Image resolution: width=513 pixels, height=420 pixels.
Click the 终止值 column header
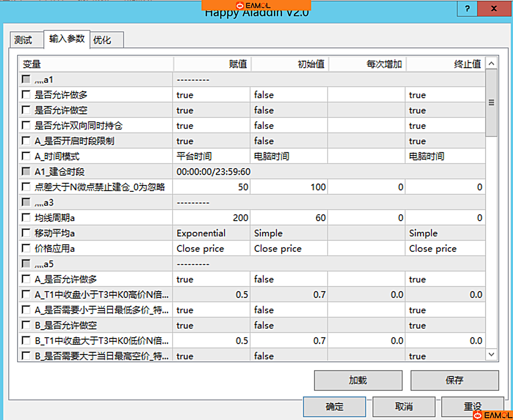[446, 64]
